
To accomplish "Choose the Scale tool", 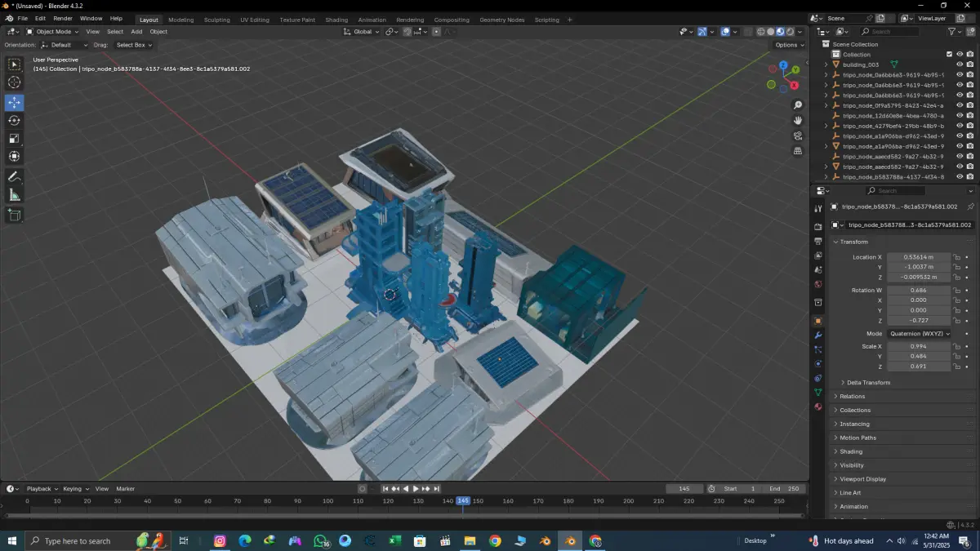I will 14,139.
